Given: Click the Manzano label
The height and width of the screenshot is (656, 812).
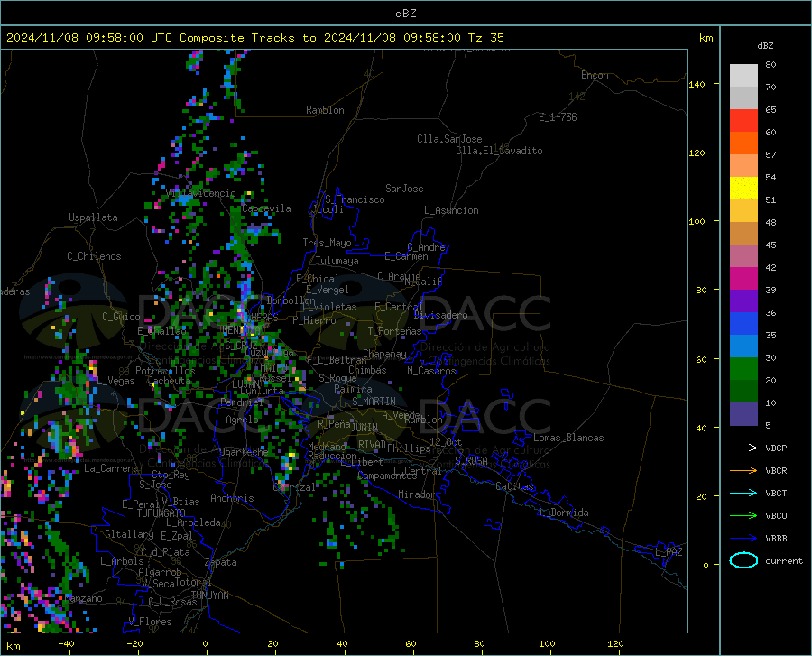Looking at the screenshot, I should (x=83, y=598).
